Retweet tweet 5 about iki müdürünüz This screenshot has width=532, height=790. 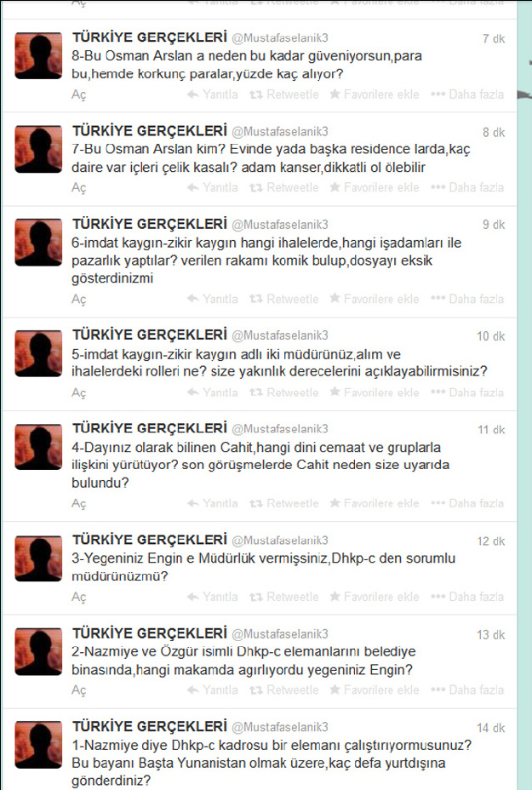284,392
